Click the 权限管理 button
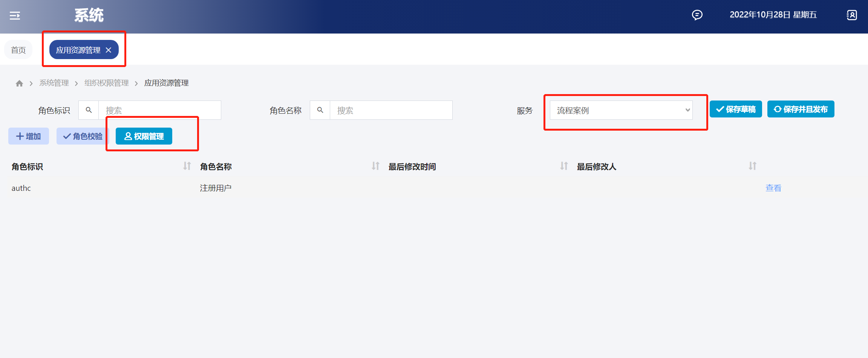Image resolution: width=868 pixels, height=358 pixels. coord(144,136)
